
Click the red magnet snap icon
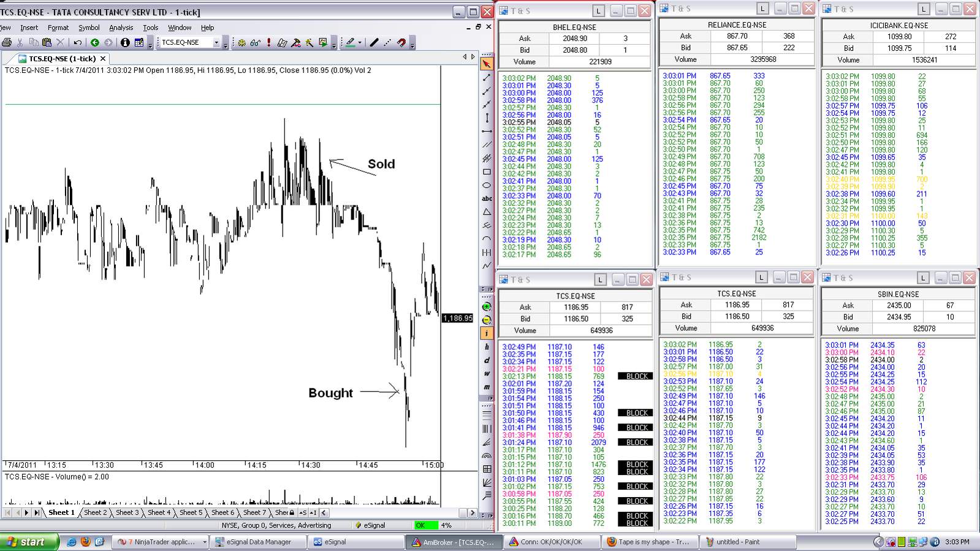click(401, 42)
